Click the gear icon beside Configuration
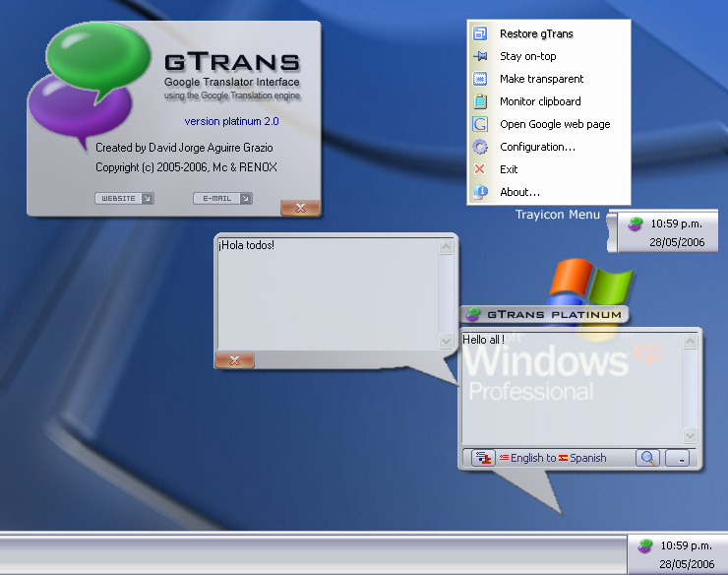Screen dimensions: 728x575 coord(480,147)
